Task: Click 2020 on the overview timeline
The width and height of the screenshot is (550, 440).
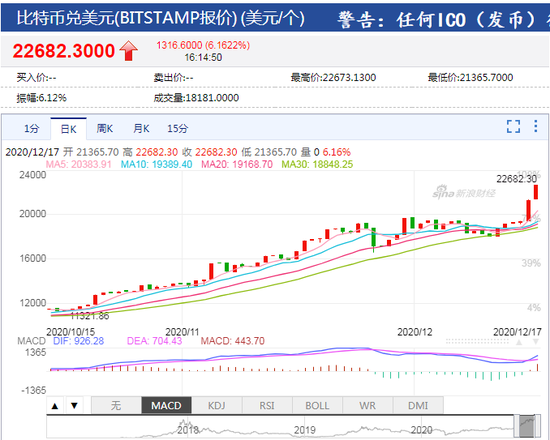Action: pyautogui.click(x=421, y=430)
